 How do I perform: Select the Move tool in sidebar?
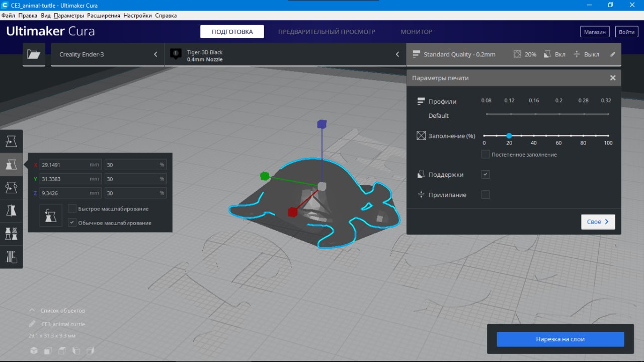click(x=11, y=141)
